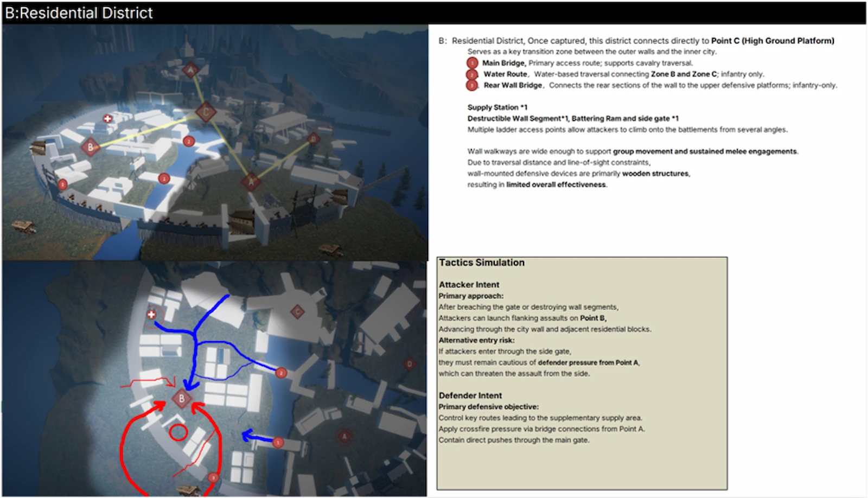Click the "Supply Station *1" text
The height and width of the screenshot is (498, 868).
point(497,107)
